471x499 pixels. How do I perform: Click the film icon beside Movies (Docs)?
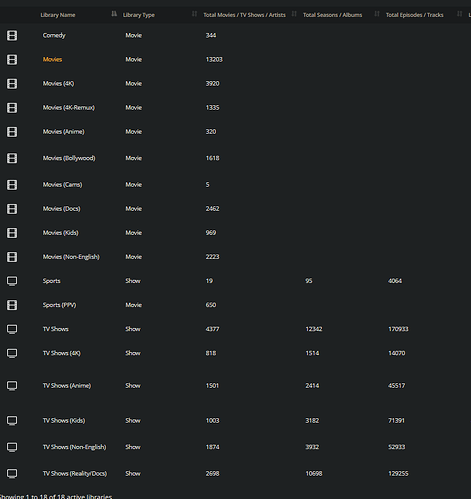(12, 209)
